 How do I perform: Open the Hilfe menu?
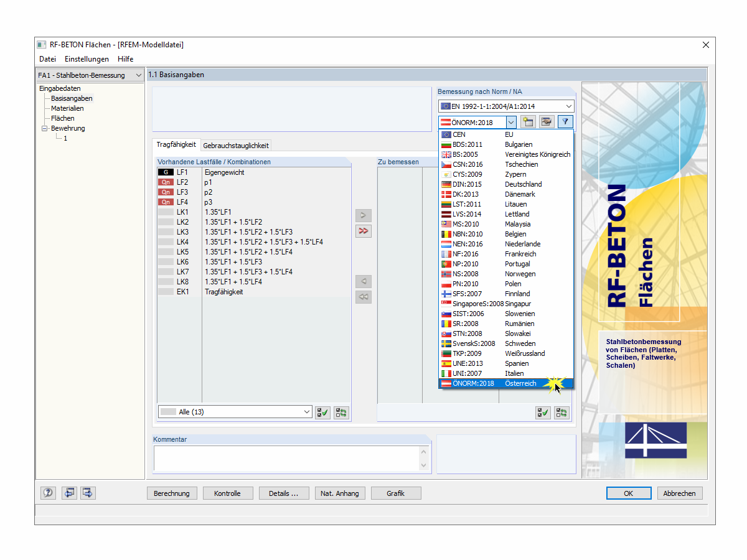(125, 59)
